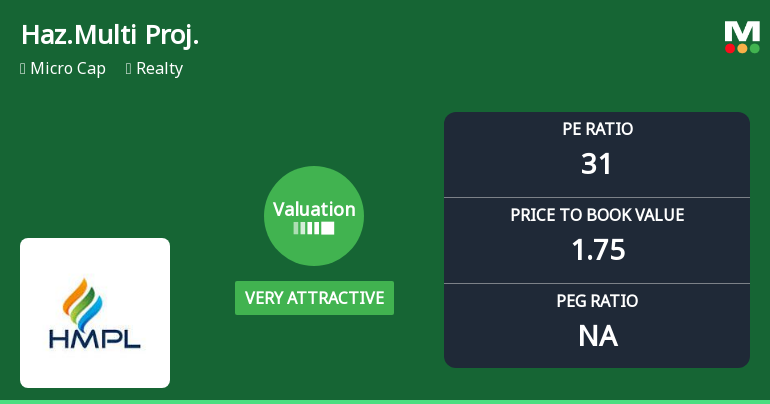Screen dimensions: 770x404
Task: Click the price to book value 1.75
Action: click(x=597, y=250)
